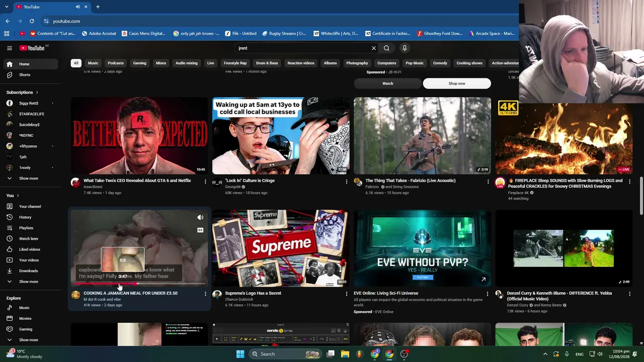
Task: Toggle the system volume icon in the tray
Action: (600, 354)
